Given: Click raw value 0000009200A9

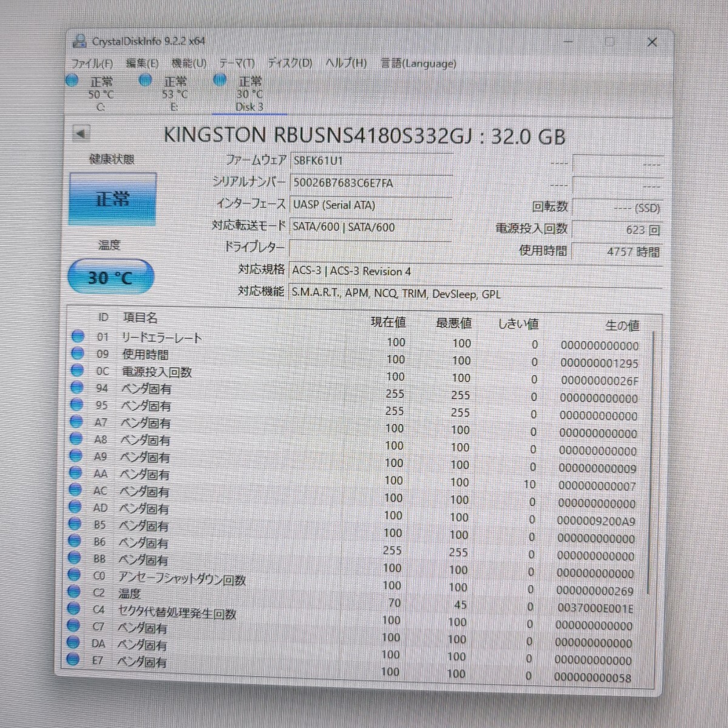Looking at the screenshot, I should (x=597, y=521).
